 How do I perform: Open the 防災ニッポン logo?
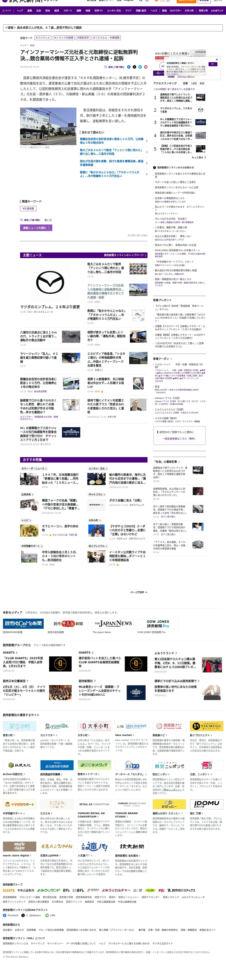tap(169, 765)
